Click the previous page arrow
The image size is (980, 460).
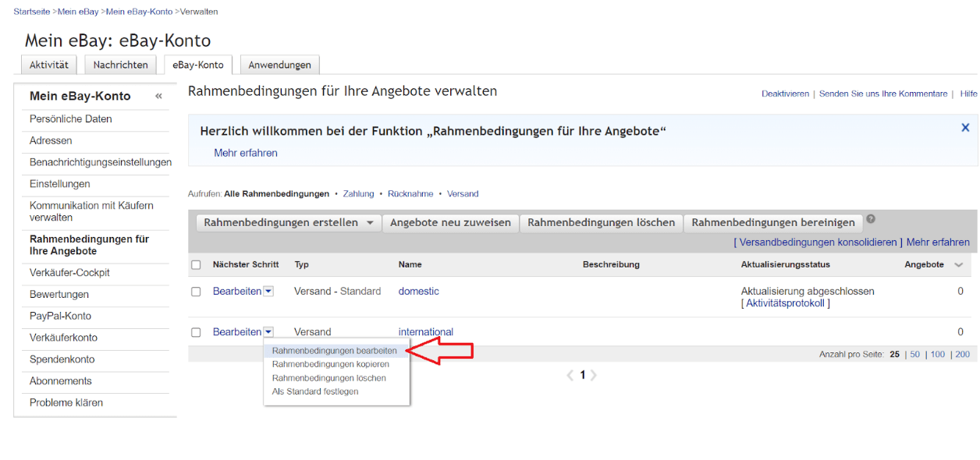tap(570, 375)
